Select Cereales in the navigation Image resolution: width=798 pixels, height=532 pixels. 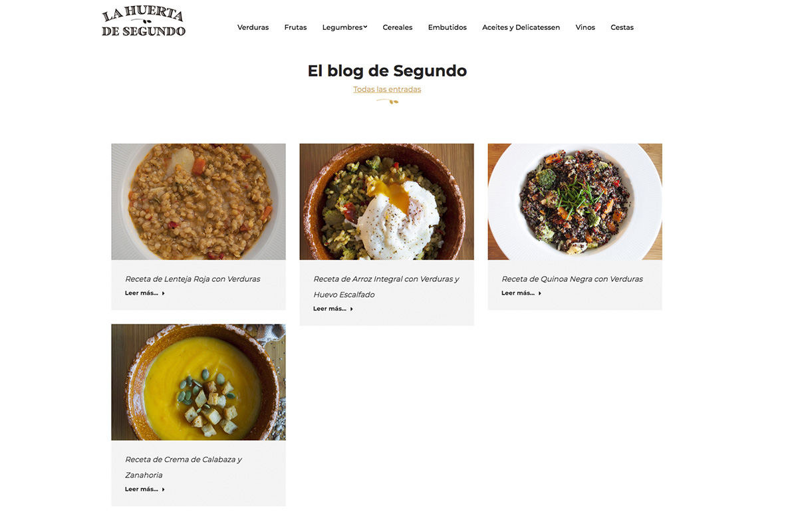pos(398,27)
